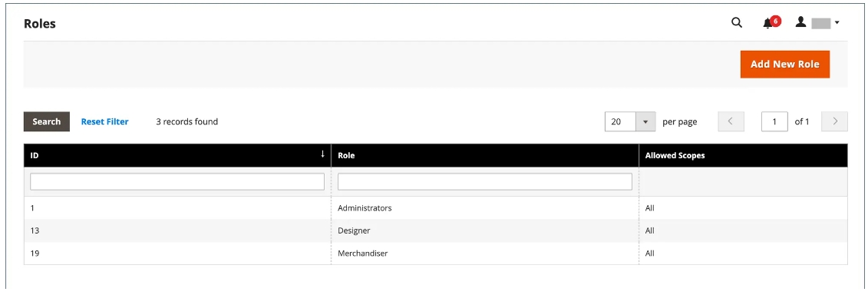868x295 pixels.
Task: Open the Designer role row
Action: 436,230
